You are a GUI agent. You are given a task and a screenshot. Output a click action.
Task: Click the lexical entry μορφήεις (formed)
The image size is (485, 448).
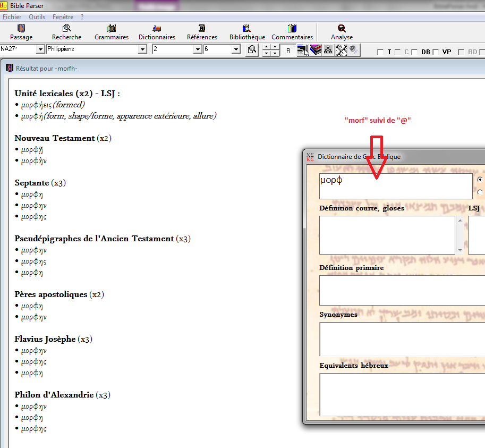tap(53, 105)
